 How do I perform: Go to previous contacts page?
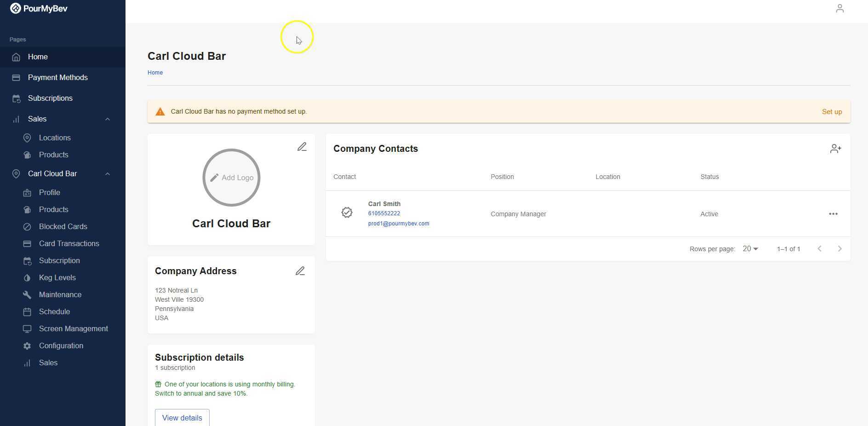tap(819, 249)
